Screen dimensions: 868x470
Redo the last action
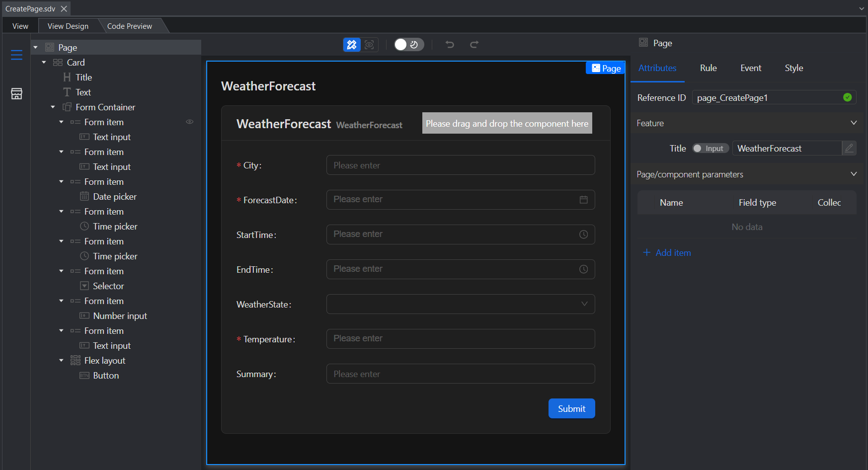[x=474, y=45]
